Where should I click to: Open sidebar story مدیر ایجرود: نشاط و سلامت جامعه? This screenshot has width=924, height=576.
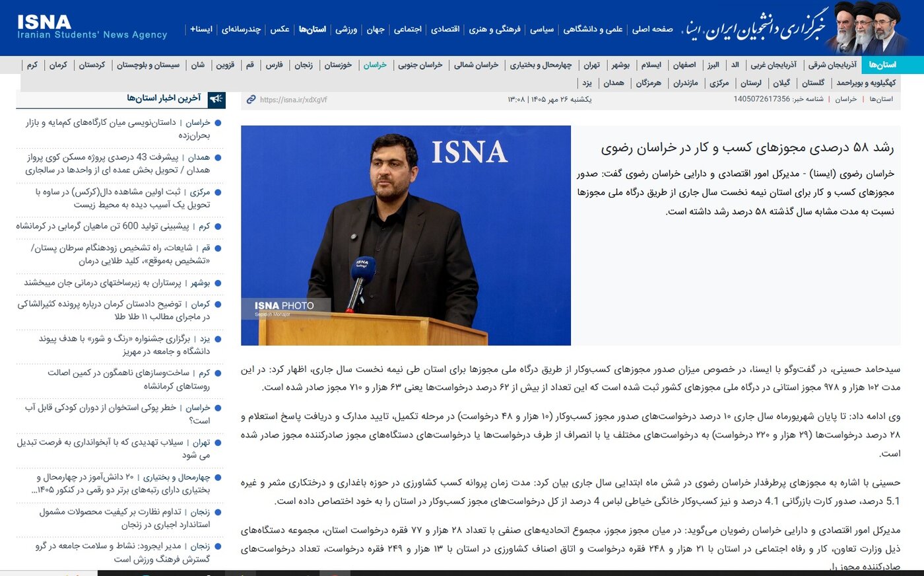click(x=123, y=552)
